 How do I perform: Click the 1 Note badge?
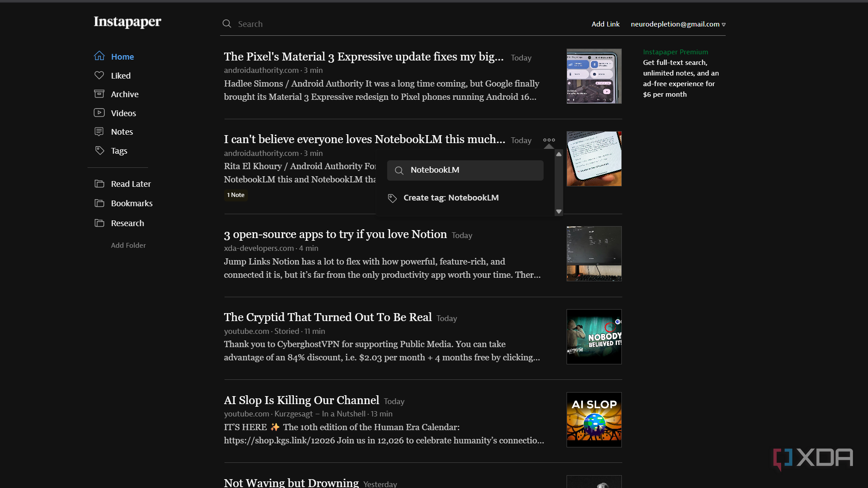[x=236, y=195]
